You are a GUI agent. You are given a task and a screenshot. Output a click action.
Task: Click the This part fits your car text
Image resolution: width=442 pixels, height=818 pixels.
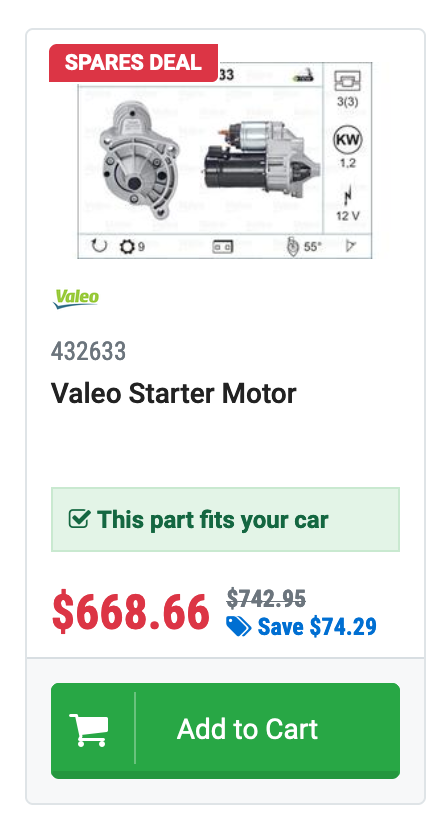[213, 520]
